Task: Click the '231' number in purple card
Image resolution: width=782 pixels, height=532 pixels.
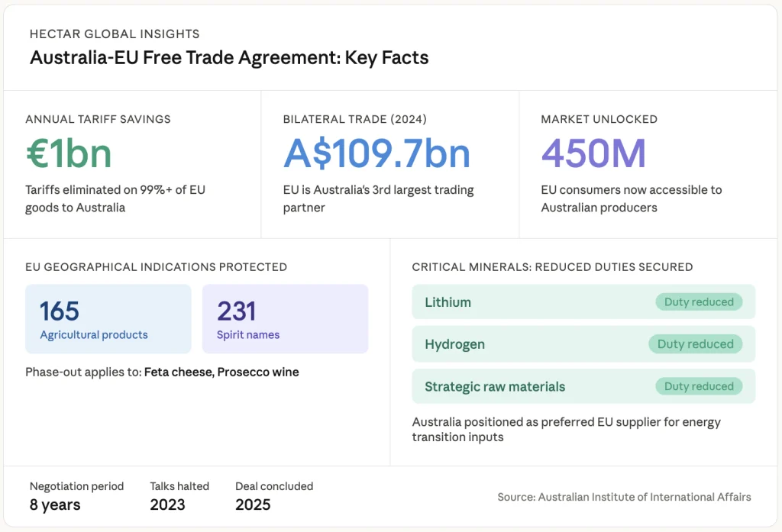Action: click(x=237, y=311)
